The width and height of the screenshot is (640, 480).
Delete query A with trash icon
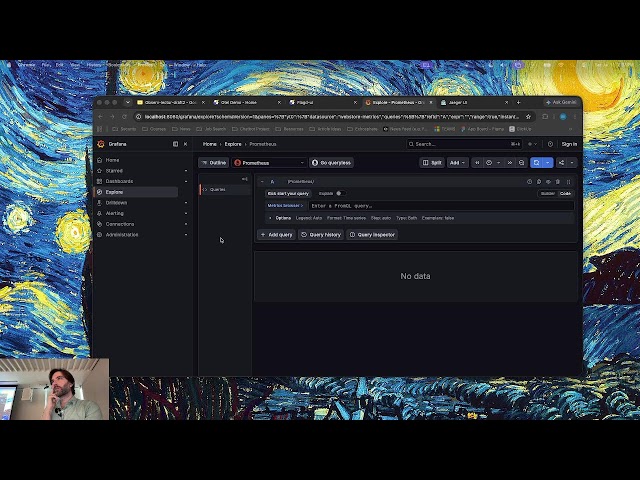(x=558, y=182)
